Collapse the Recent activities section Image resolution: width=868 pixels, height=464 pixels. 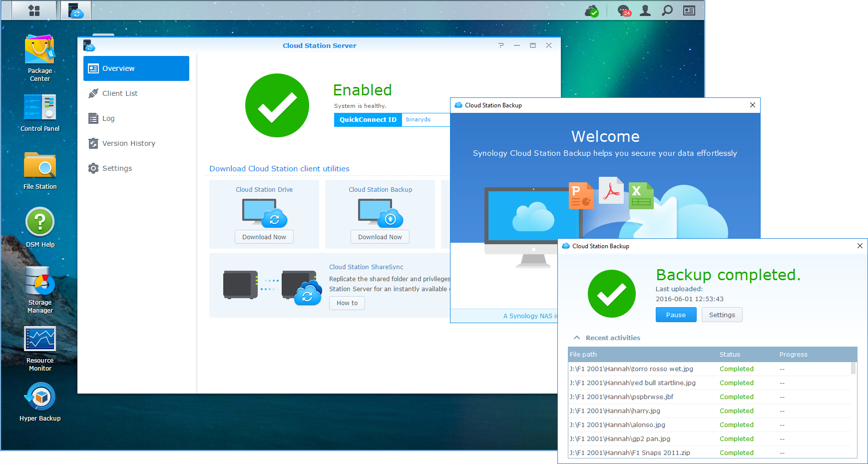pyautogui.click(x=577, y=338)
